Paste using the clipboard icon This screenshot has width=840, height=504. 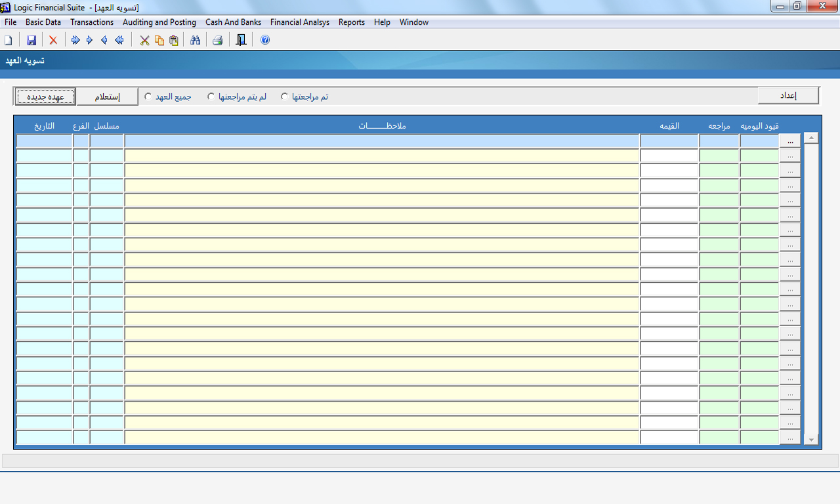pos(173,41)
